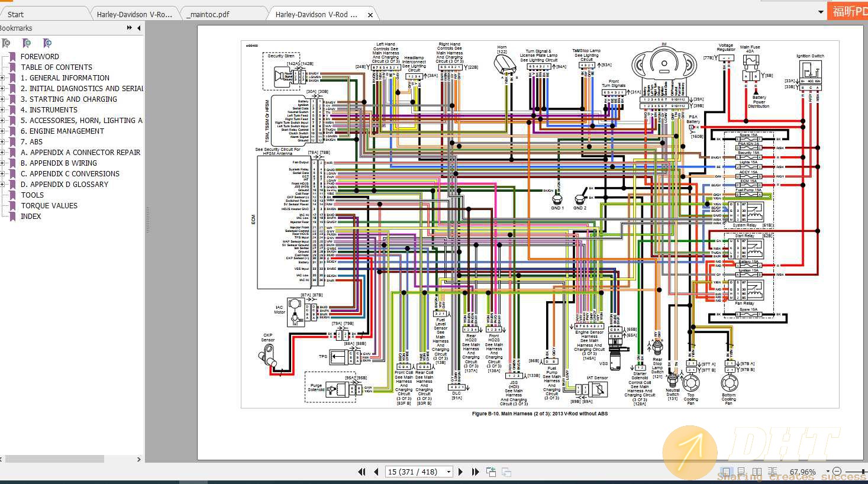The image size is (868, 484).
Task: Click the Figure B-10 Main Harness caption
Action: 540,414
